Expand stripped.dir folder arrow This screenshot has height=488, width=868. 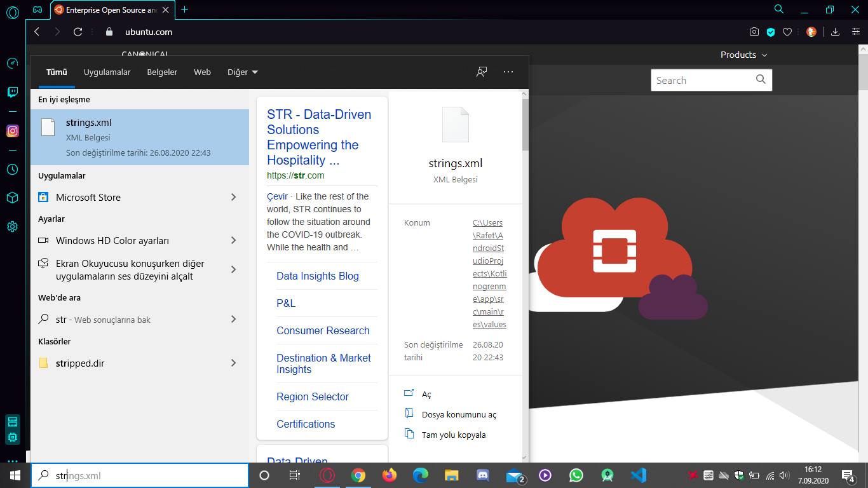pyautogui.click(x=233, y=363)
